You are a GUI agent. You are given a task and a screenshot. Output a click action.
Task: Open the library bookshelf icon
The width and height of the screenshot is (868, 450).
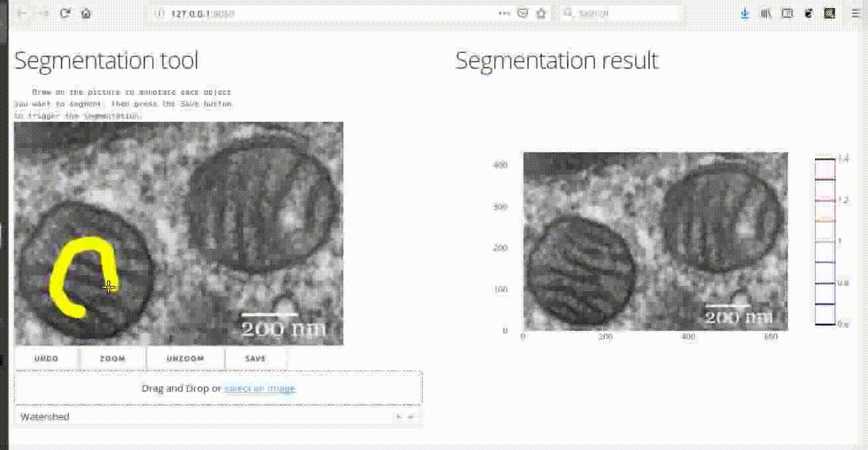click(766, 13)
